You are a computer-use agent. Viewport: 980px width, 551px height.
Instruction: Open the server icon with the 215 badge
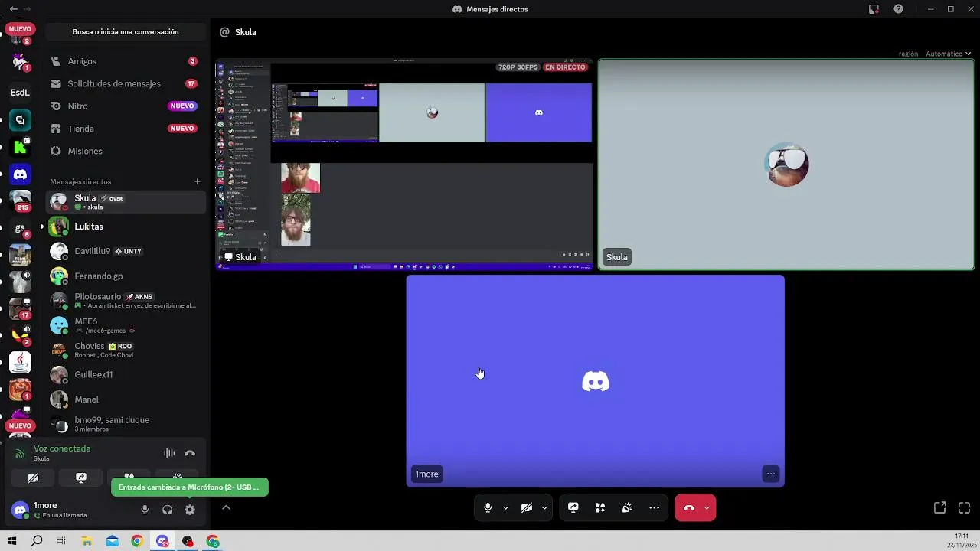coord(20,201)
